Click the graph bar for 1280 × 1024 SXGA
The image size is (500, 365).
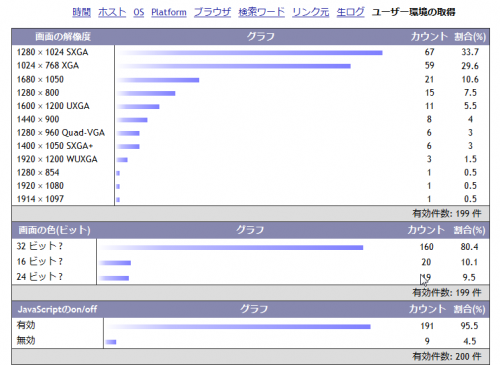click(x=250, y=53)
